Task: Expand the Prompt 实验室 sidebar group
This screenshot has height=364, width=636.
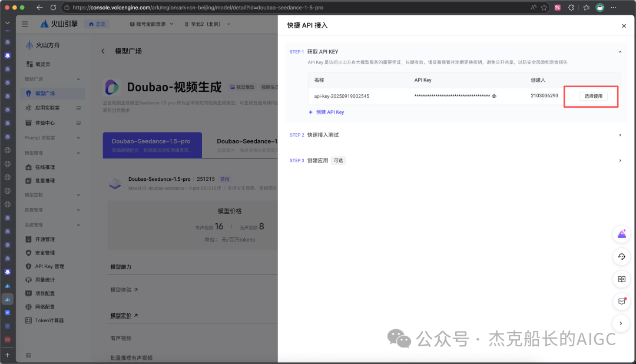Action: [x=78, y=138]
